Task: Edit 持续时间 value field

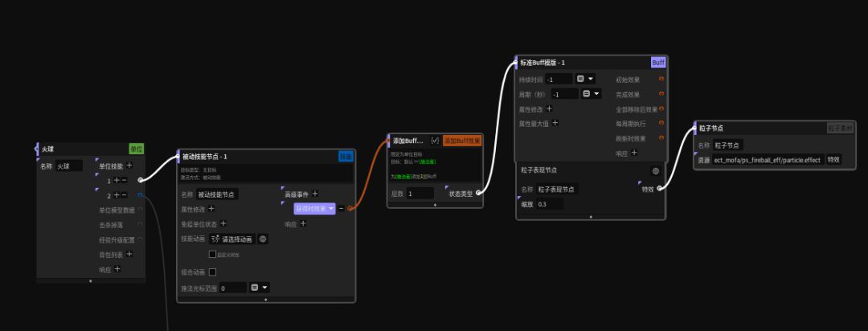Action: click(x=559, y=80)
